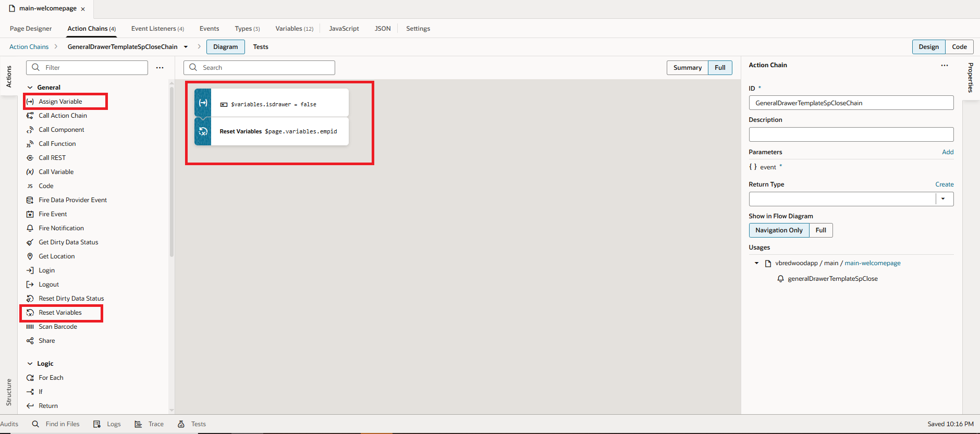Open the action chain name dropdown
This screenshot has width=980, height=434.
pos(186,47)
